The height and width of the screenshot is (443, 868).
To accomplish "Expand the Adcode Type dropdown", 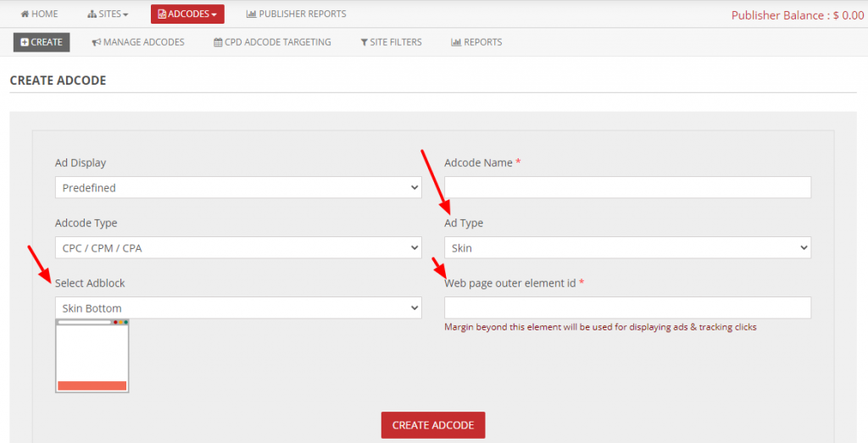I will point(238,248).
